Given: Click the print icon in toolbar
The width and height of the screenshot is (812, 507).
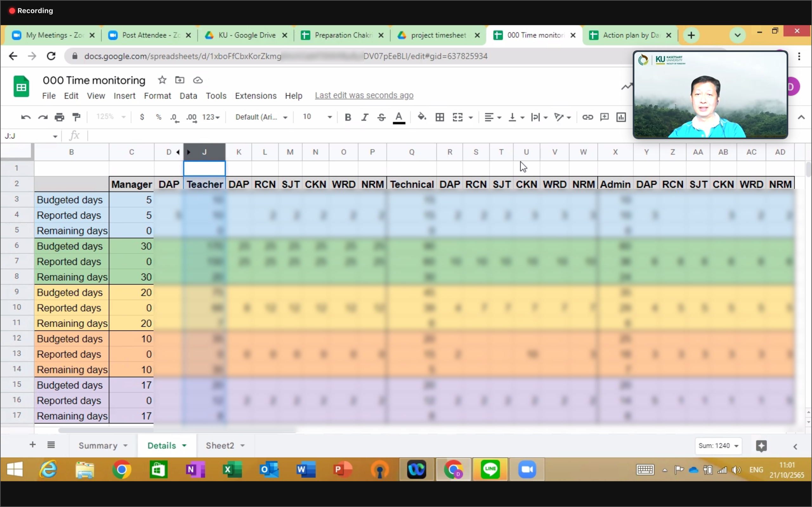Looking at the screenshot, I should click(x=59, y=117).
